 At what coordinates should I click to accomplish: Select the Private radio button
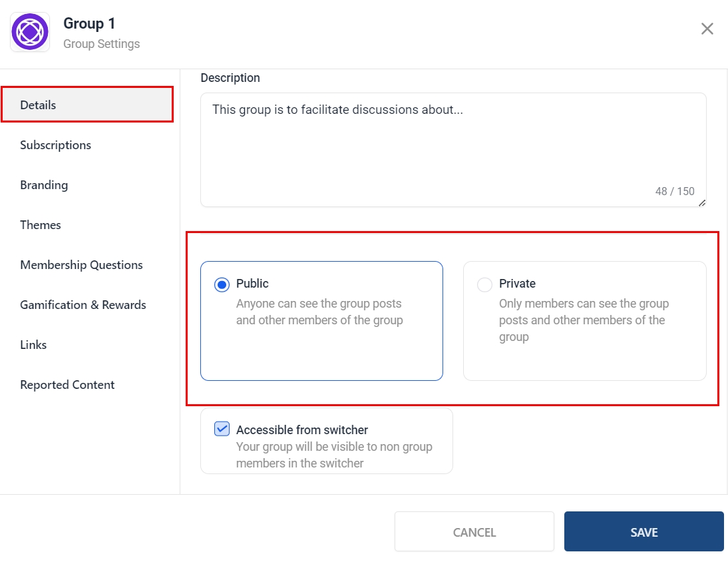[485, 285]
